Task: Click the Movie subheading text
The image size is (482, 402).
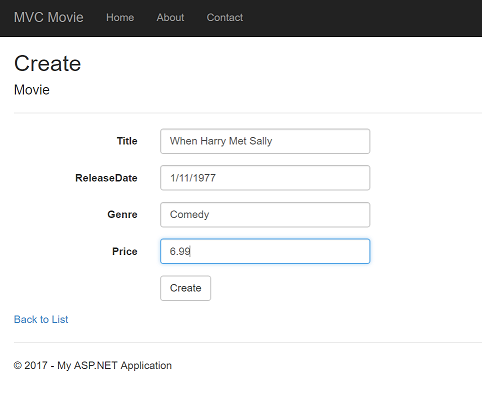Action: (x=32, y=90)
